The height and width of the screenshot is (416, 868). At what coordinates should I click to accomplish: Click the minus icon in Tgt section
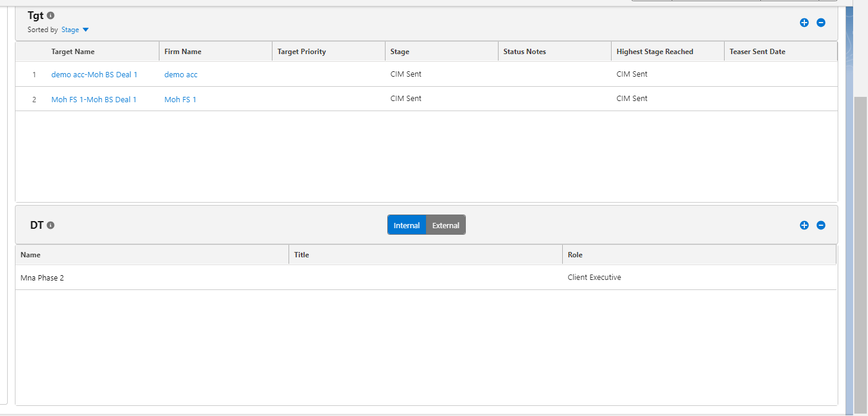[820, 23]
